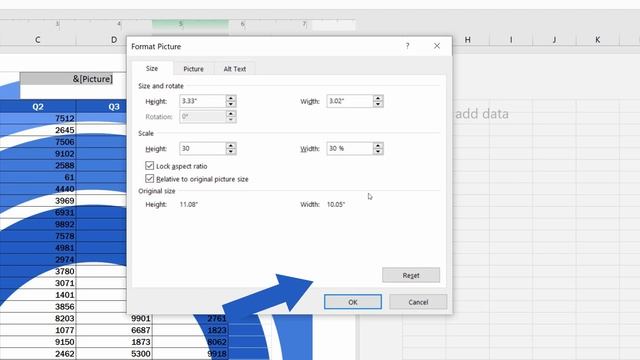Open the Picture tab
Viewport: 640px width, 360px height.
(193, 69)
